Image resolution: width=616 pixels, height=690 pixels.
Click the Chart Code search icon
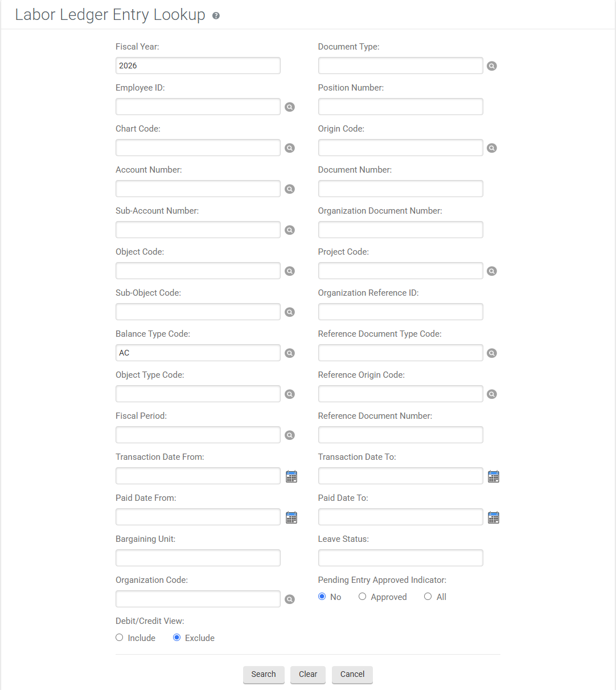[x=290, y=148]
